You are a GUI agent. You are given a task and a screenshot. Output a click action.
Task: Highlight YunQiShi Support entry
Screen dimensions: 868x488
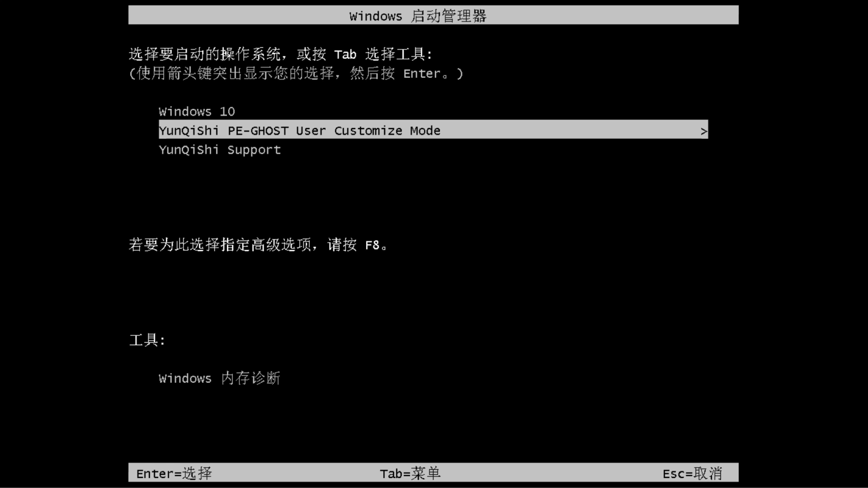click(219, 150)
